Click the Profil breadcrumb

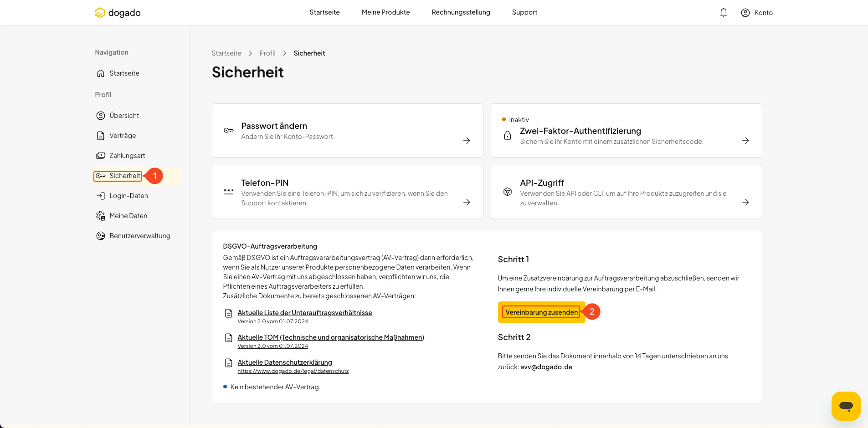(267, 53)
